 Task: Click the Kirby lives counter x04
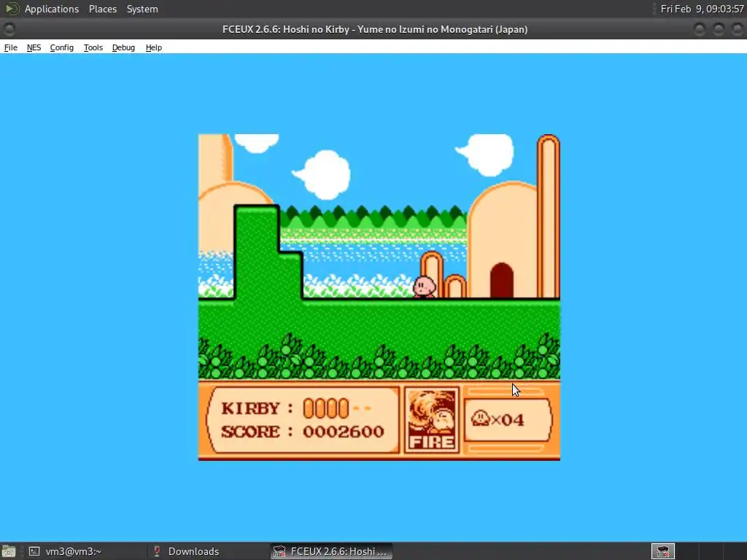(x=498, y=419)
